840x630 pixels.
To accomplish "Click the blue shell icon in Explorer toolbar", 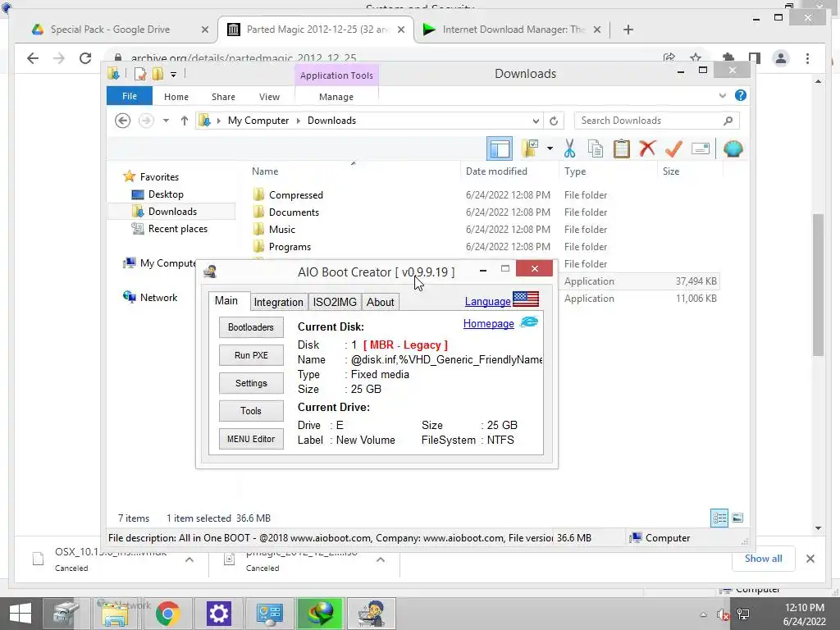I will coord(733,148).
